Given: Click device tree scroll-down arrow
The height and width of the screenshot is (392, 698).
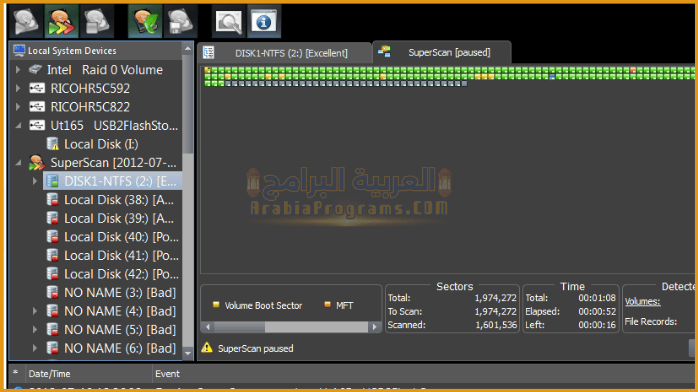Looking at the screenshot, I should tap(188, 354).
